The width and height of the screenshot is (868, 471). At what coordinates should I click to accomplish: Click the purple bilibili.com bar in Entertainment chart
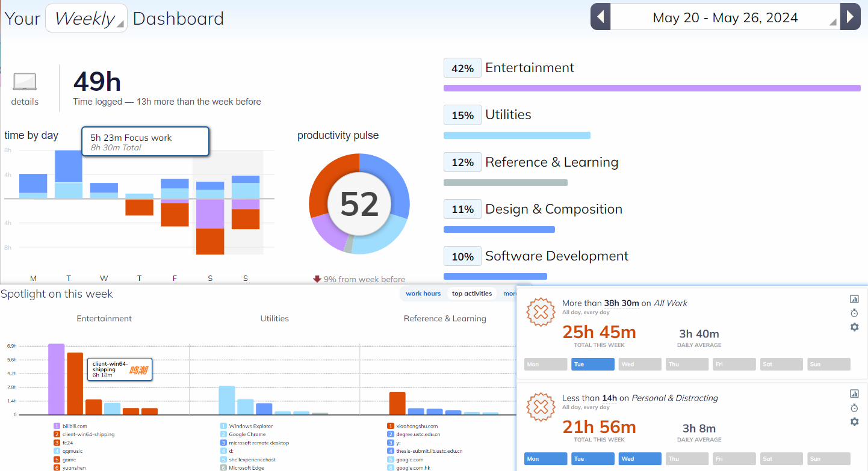click(56, 379)
